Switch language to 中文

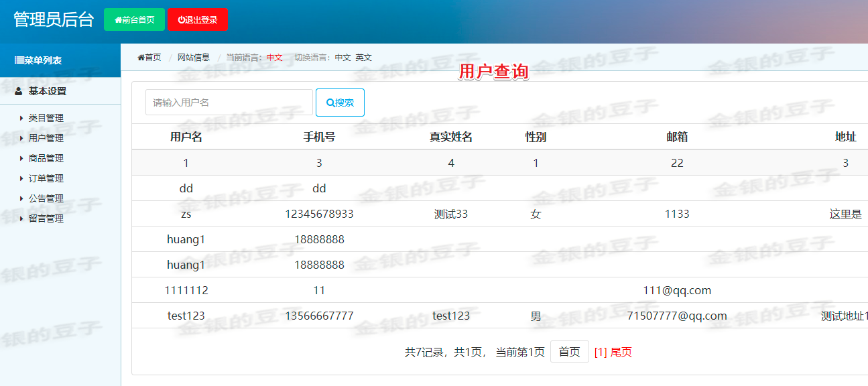(343, 58)
